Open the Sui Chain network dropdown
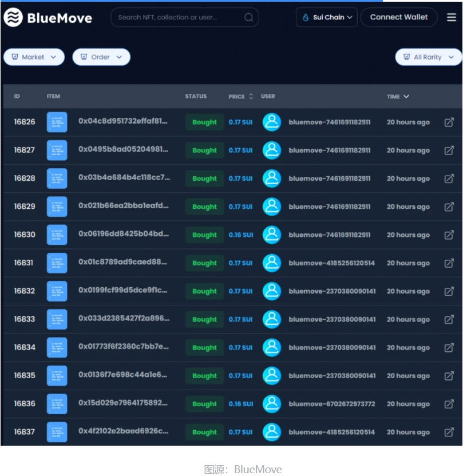The height and width of the screenshot is (476, 463). tap(326, 17)
